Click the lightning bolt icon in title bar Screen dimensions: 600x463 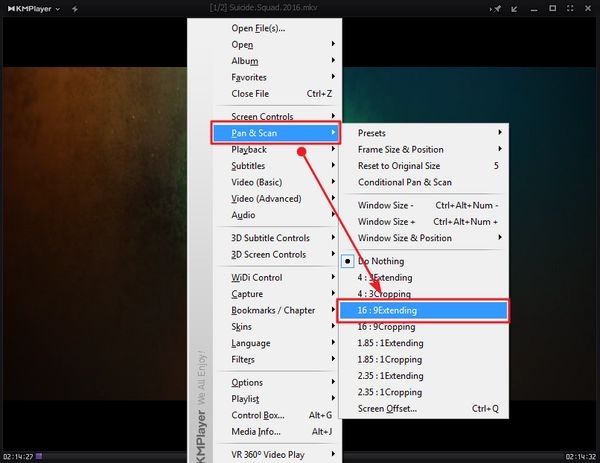tap(75, 8)
